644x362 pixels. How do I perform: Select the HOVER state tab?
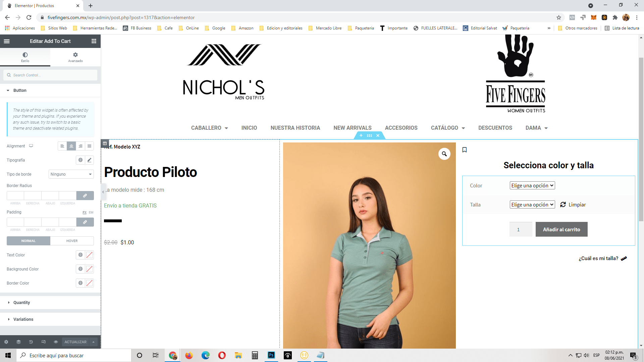coord(72,241)
